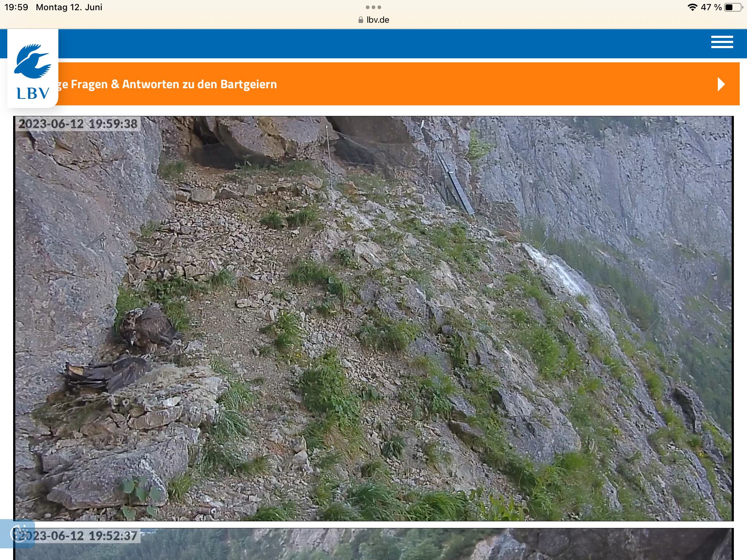747x560 pixels.
Task: Tap the 'Montag 12. Juni' date
Action: click(69, 7)
